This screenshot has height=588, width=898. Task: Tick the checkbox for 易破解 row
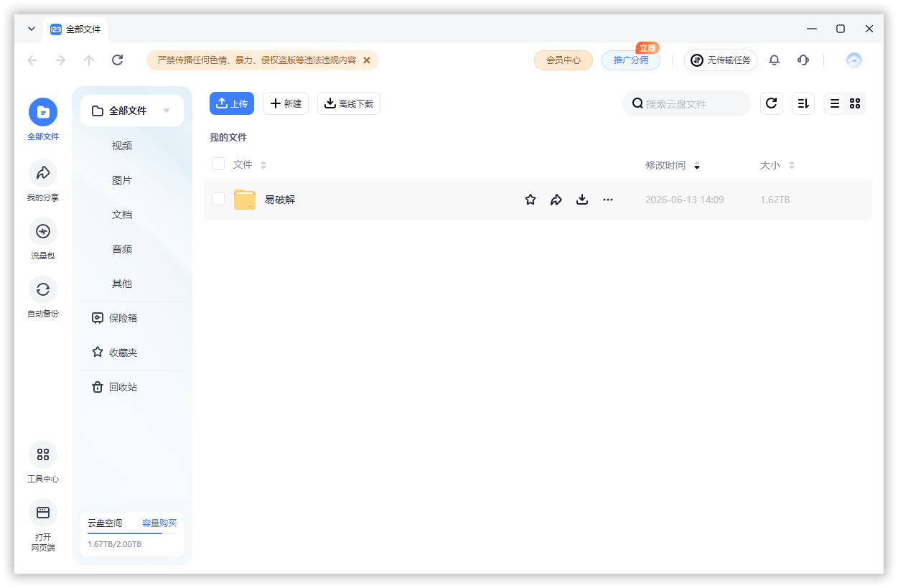[218, 199]
